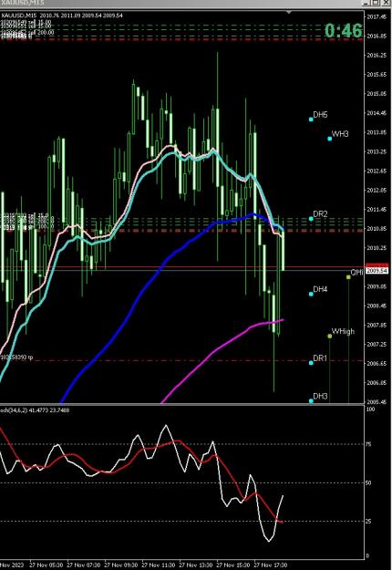Click the 2010.85 price scale value
The height and width of the screenshot is (570, 392).
tap(377, 229)
